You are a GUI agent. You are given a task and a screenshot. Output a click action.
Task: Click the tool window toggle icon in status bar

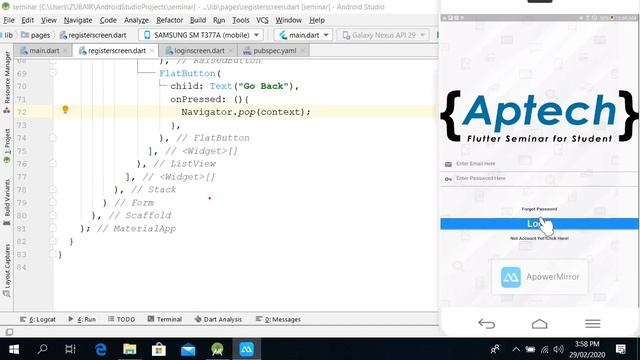pos(9,332)
